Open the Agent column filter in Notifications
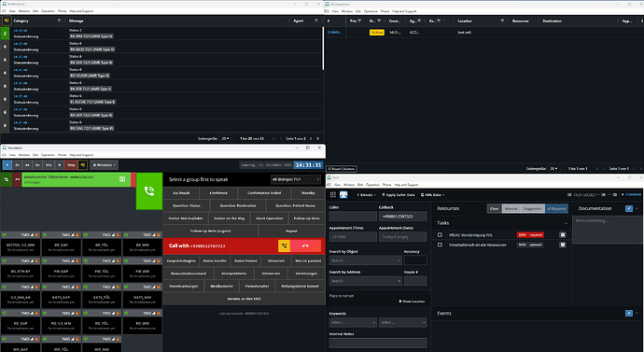Screen dimensions: 644x352 (315, 21)
